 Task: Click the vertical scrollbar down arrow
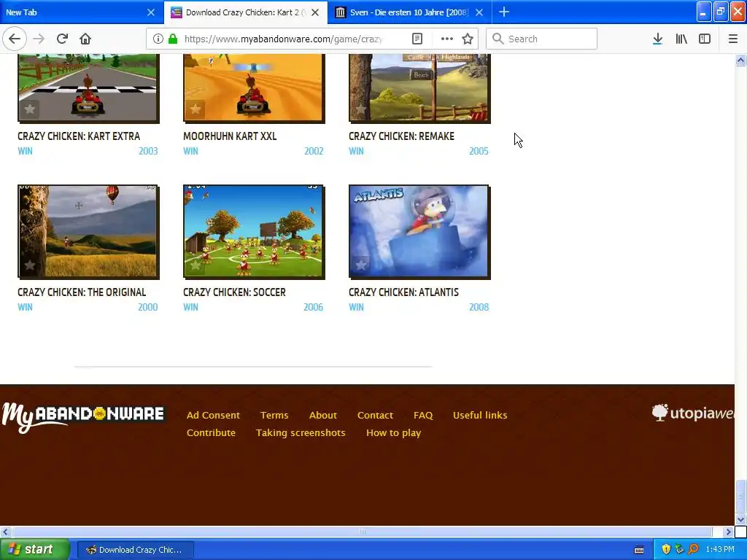pyautogui.click(x=740, y=519)
